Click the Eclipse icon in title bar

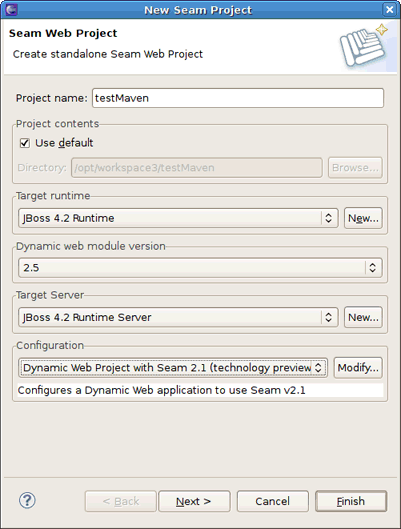(11, 9)
